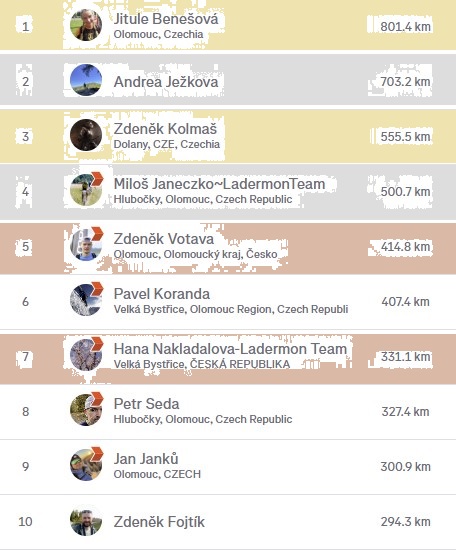The width and height of the screenshot is (456, 550).
Task: Open the Petr Seda name link
Action: (x=147, y=404)
